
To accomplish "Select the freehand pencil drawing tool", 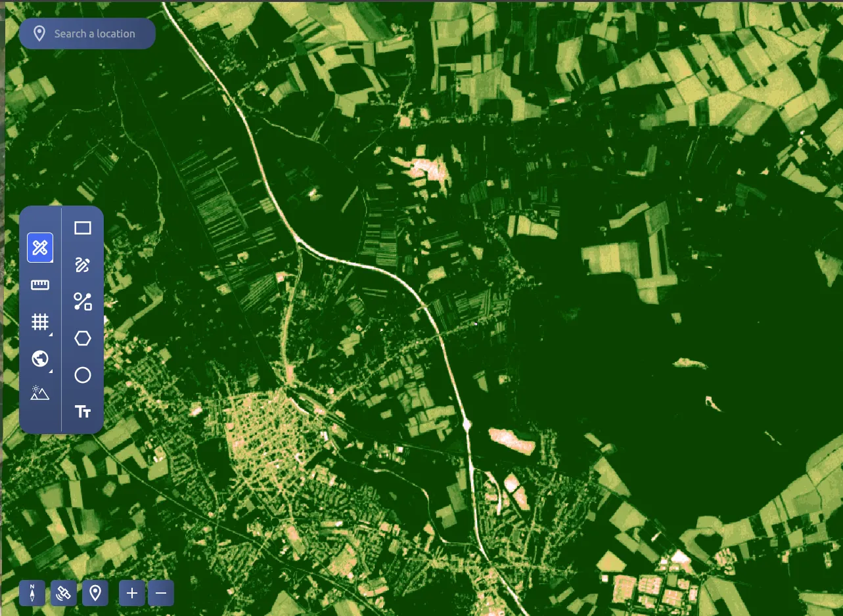I will tap(83, 265).
